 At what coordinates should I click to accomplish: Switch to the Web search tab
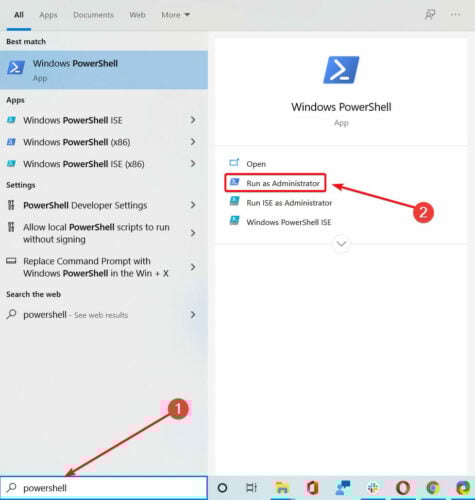pos(137,15)
